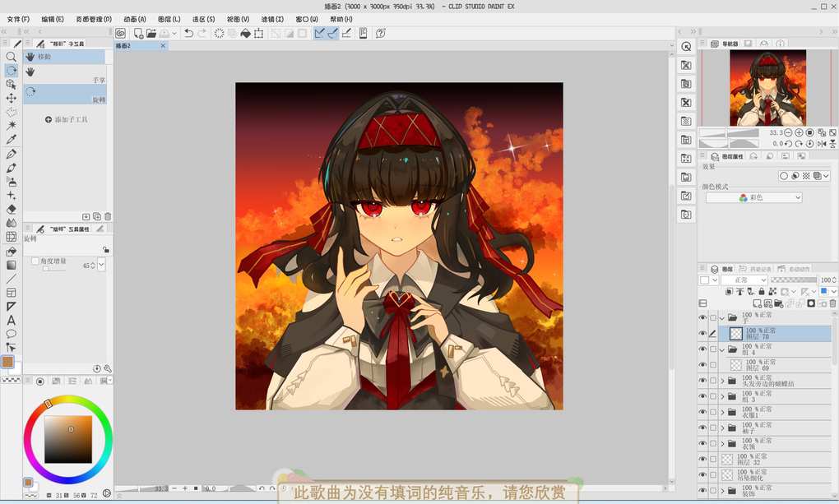Select the Auto select magic wand tool

click(11, 125)
